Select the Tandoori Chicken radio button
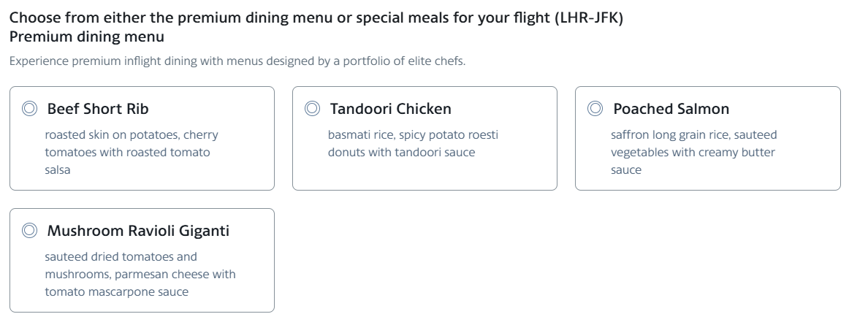Screen dimensions: 868x314 point(312,109)
